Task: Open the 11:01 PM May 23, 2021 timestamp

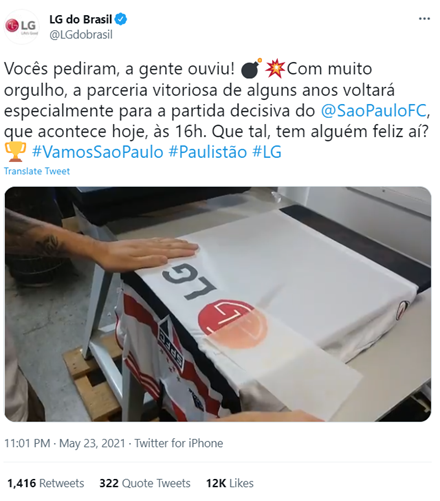Action: 65,443
